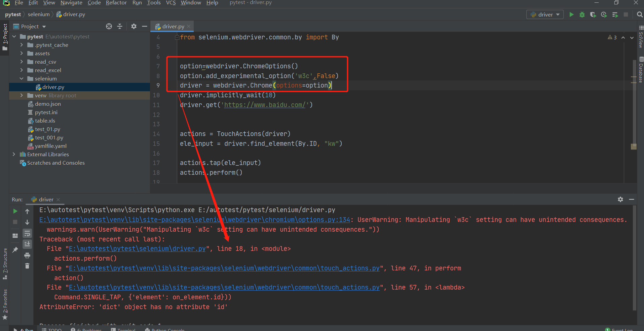Image resolution: width=644 pixels, height=331 pixels.
Task: Open the options.py:134 link in console
Action: (x=195, y=220)
